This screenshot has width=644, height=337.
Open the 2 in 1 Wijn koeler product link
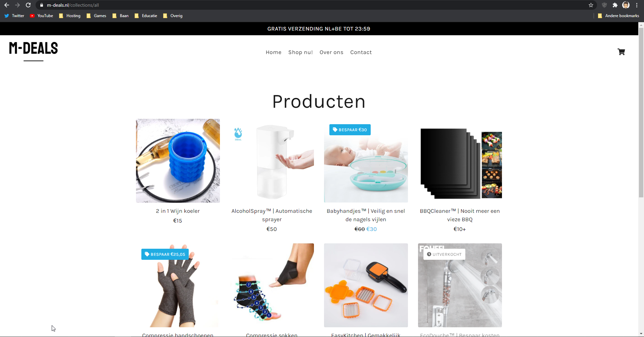click(178, 211)
